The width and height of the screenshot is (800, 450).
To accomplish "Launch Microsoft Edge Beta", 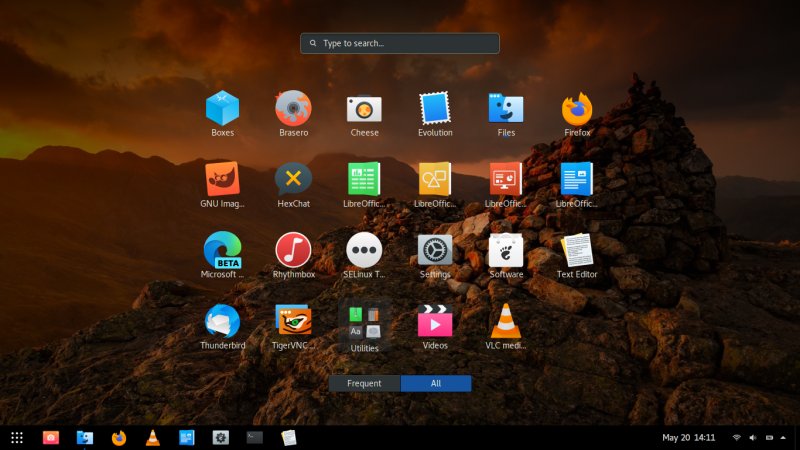I will pyautogui.click(x=222, y=250).
